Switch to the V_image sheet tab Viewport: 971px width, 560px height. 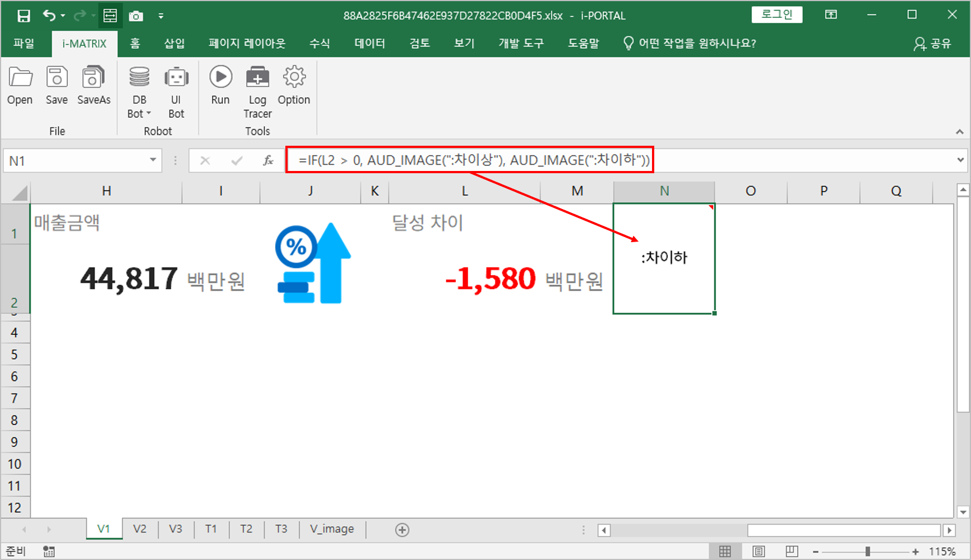[332, 529]
